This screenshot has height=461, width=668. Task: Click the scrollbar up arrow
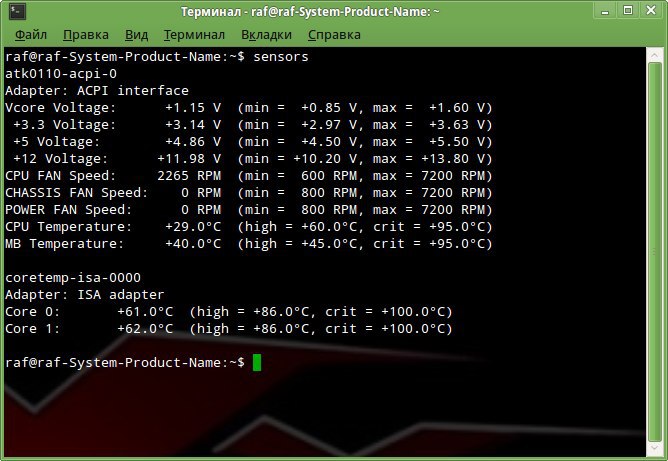pos(654,55)
